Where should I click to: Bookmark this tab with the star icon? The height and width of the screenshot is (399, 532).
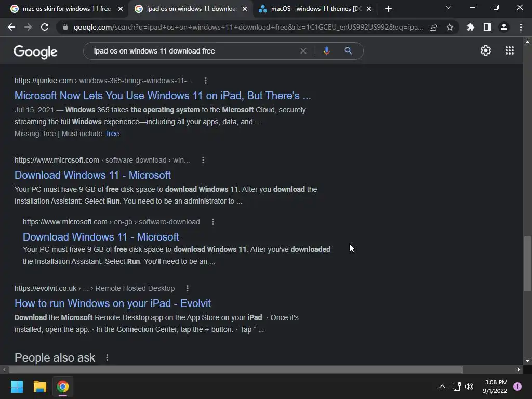pyautogui.click(x=450, y=27)
